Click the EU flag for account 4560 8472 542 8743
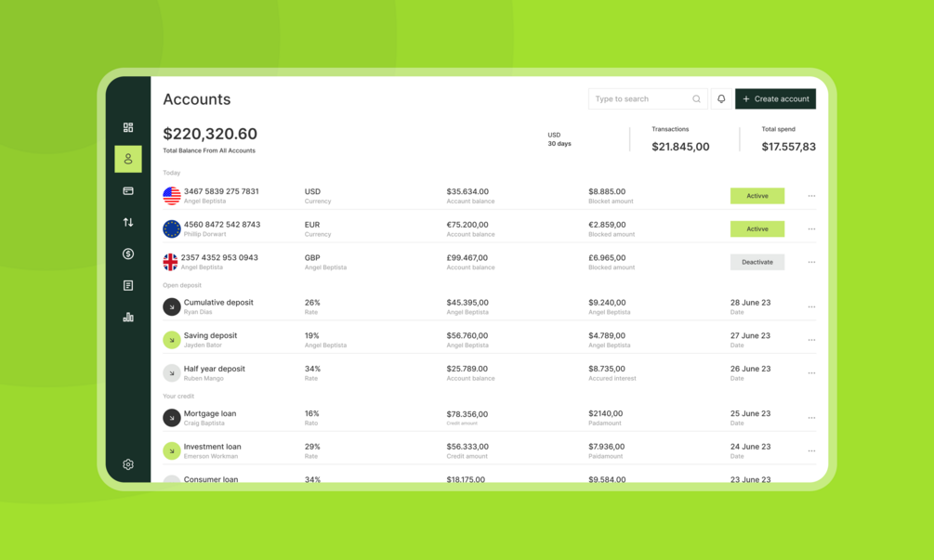The image size is (934, 560). coord(172,229)
